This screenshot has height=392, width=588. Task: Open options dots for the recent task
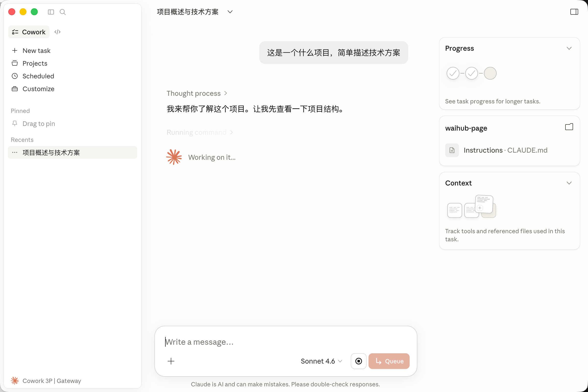click(15, 152)
